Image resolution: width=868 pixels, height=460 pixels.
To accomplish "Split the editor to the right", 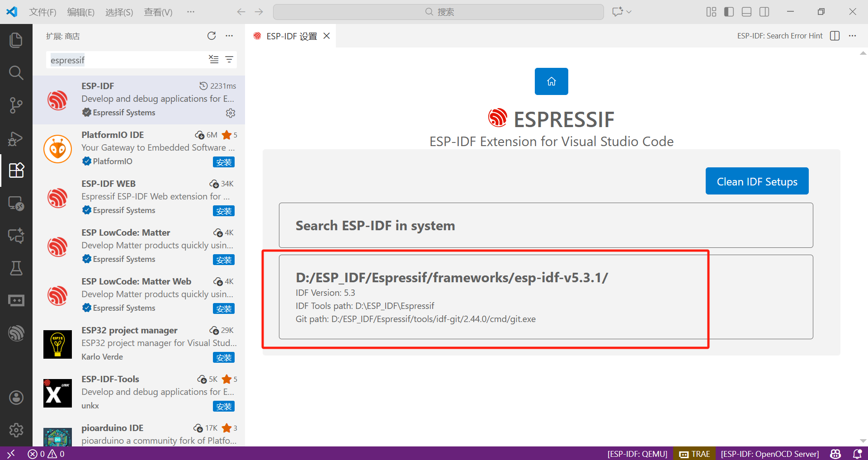I will pos(835,36).
